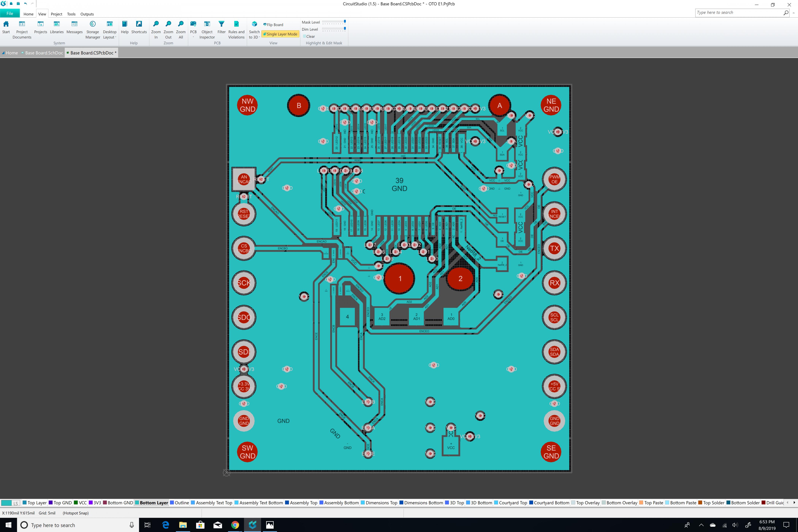The height and width of the screenshot is (532, 798).
Task: Select Top Overlay layer tab
Action: [x=585, y=503]
